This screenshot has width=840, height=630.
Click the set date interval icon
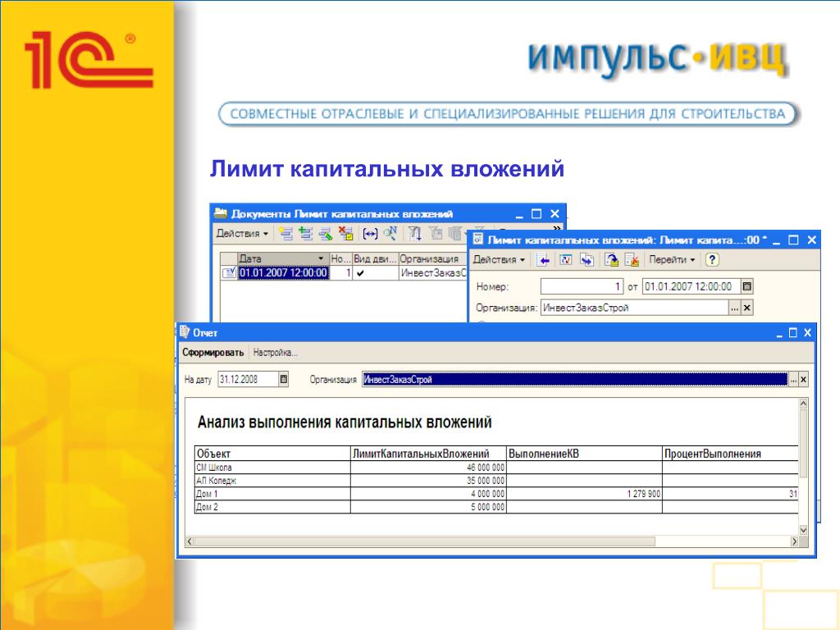(370, 234)
